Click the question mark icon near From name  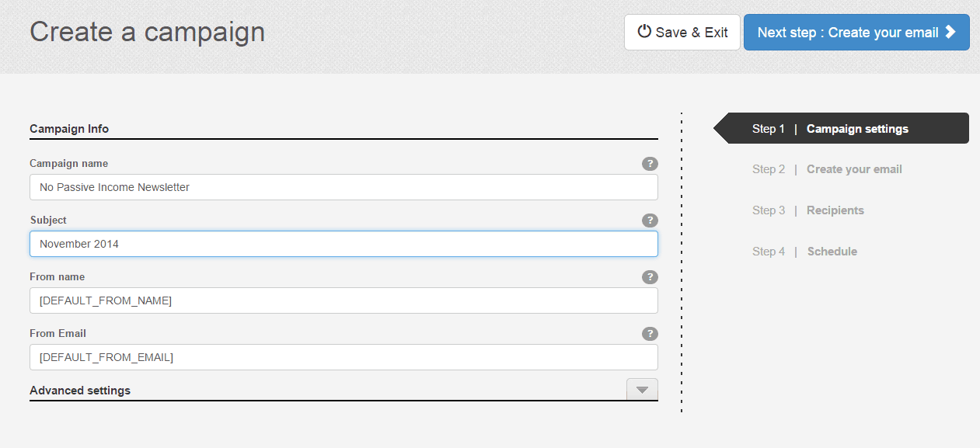click(x=650, y=276)
